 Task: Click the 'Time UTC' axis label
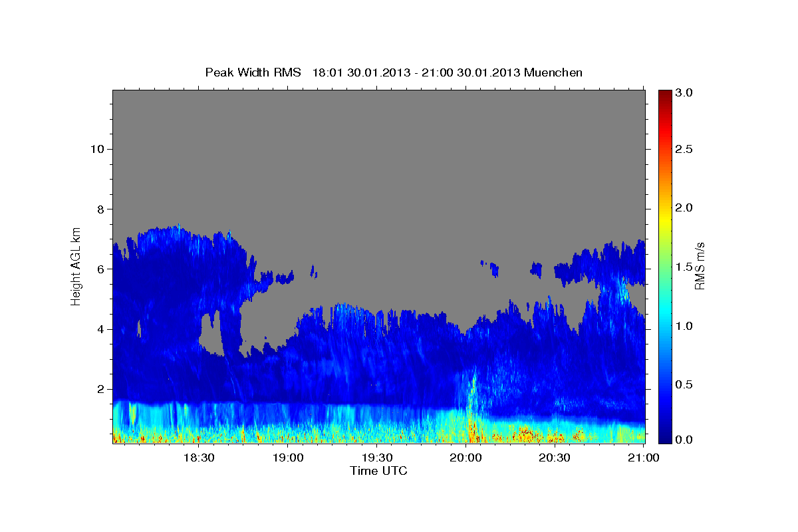point(379,471)
